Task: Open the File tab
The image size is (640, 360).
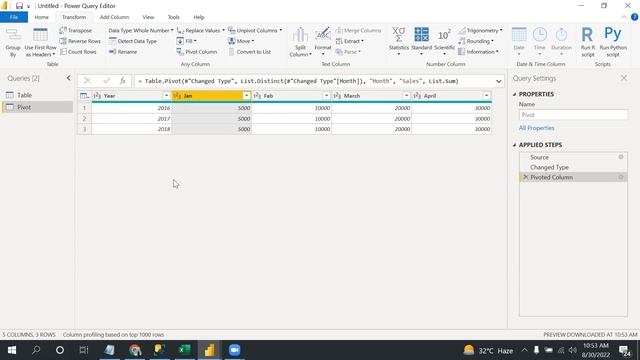Action: pos(14,17)
